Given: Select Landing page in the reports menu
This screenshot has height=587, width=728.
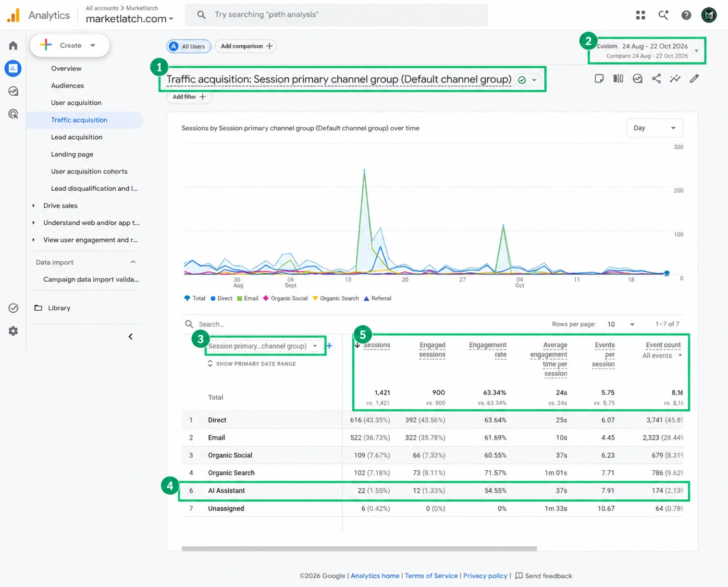Looking at the screenshot, I should pyautogui.click(x=72, y=154).
